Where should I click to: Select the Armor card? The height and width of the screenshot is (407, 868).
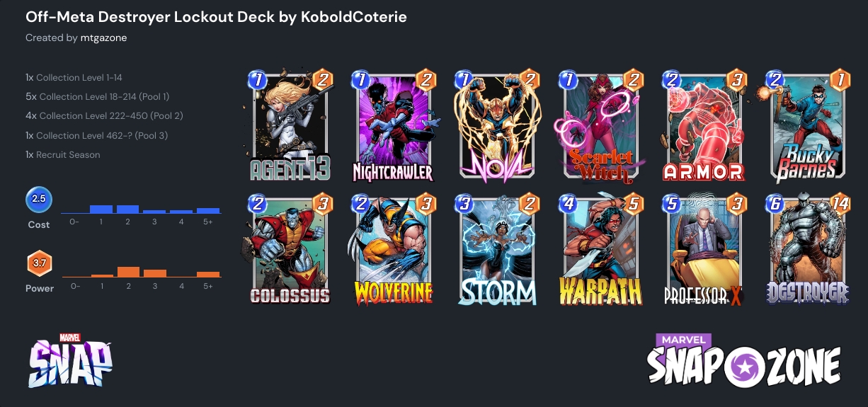705,125
